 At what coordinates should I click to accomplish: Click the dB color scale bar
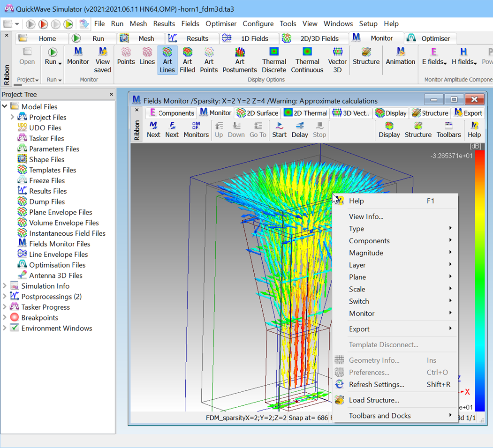pyautogui.click(x=480, y=281)
